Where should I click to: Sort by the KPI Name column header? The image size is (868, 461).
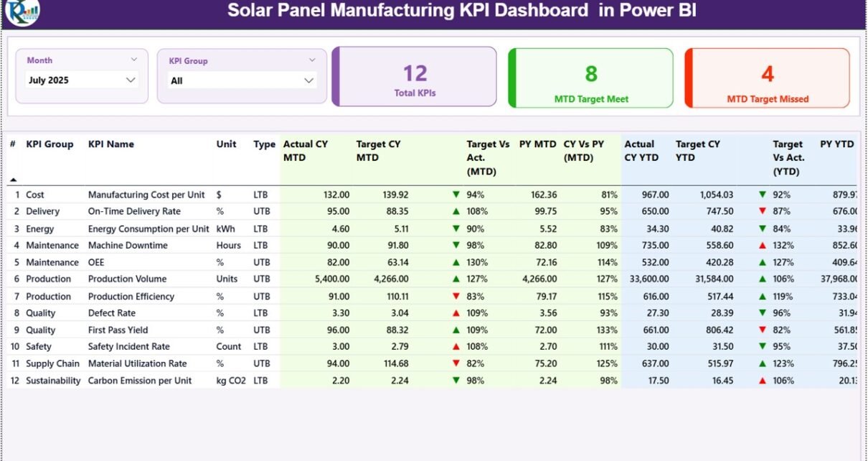111,144
